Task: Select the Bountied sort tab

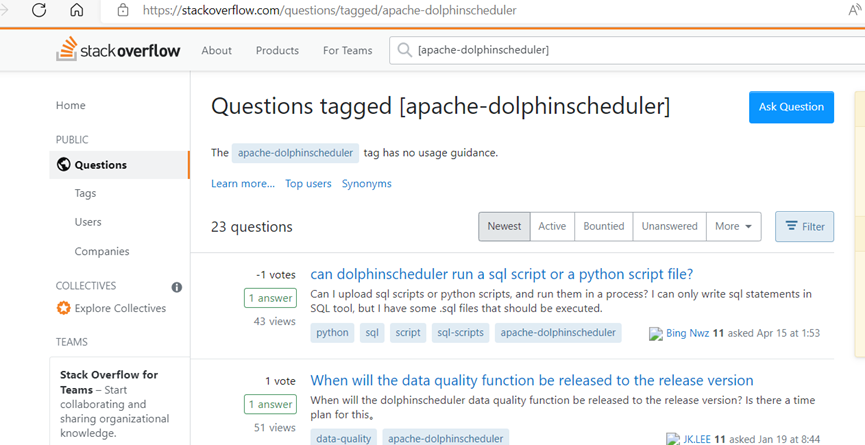Action: click(604, 226)
